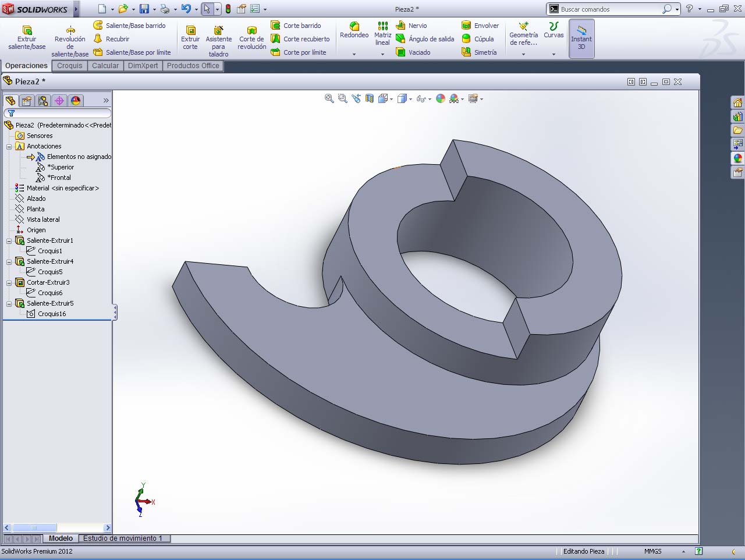Select the Extruir saliente/base tool
This screenshot has height=560, width=745.
coord(27,38)
